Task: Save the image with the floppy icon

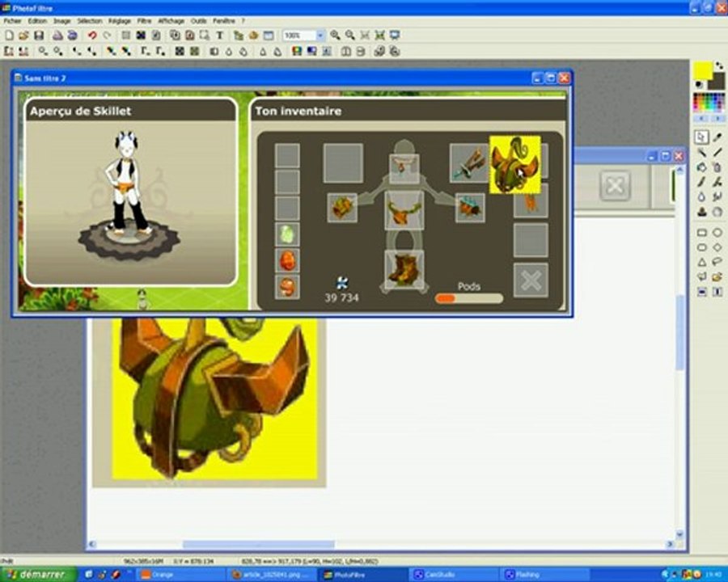Action: click(39, 36)
